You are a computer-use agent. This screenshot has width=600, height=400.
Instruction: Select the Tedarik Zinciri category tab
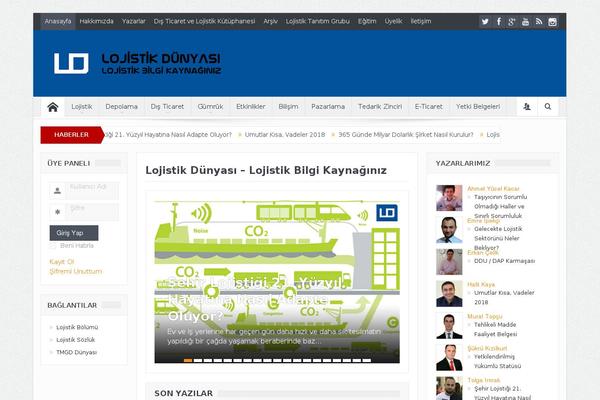(x=380, y=107)
